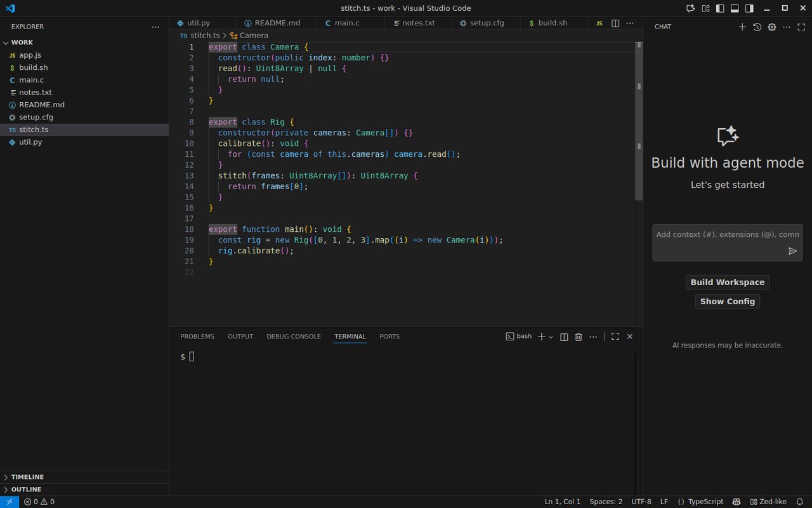Switch to the notes.txt editor tab
The height and width of the screenshot is (508, 812).
click(418, 23)
